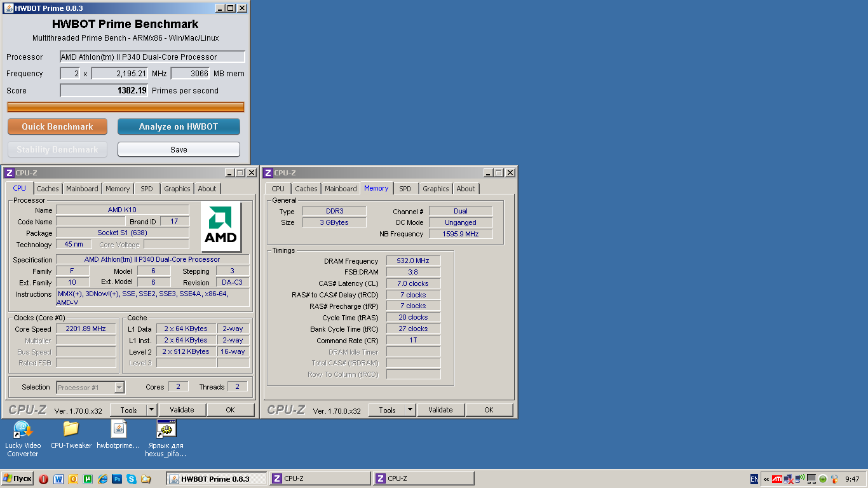Select the CPU-Tweaker folder on the desktop
This screenshot has height=488, width=868.
pyautogui.click(x=71, y=435)
